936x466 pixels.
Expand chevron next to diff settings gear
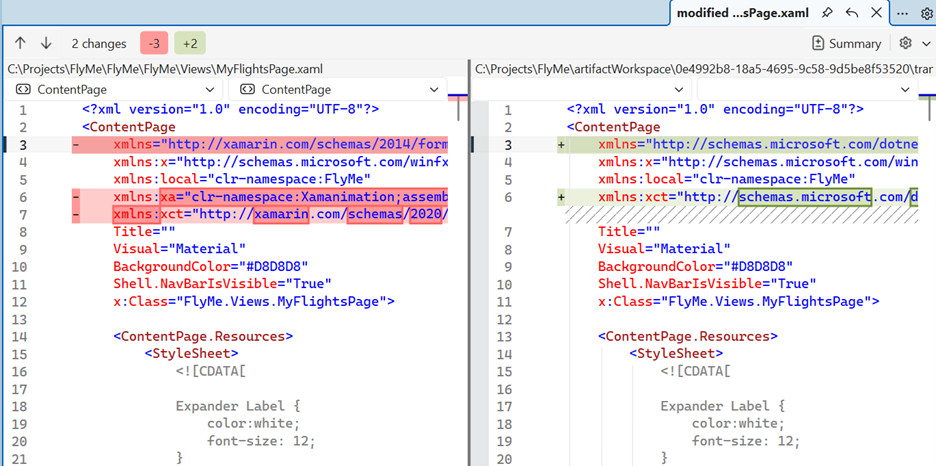click(926, 43)
